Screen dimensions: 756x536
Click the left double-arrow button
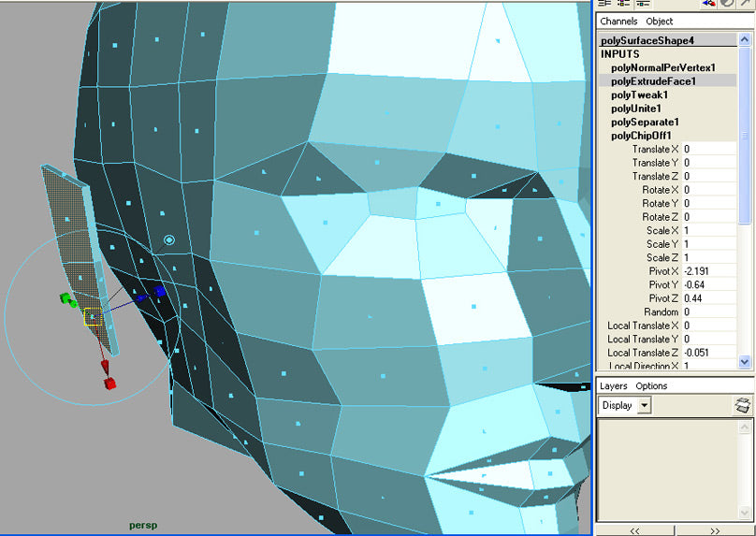633,529
